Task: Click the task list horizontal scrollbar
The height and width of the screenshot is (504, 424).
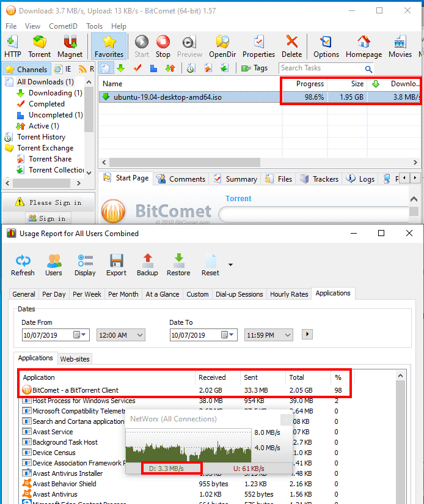Action: [185, 162]
